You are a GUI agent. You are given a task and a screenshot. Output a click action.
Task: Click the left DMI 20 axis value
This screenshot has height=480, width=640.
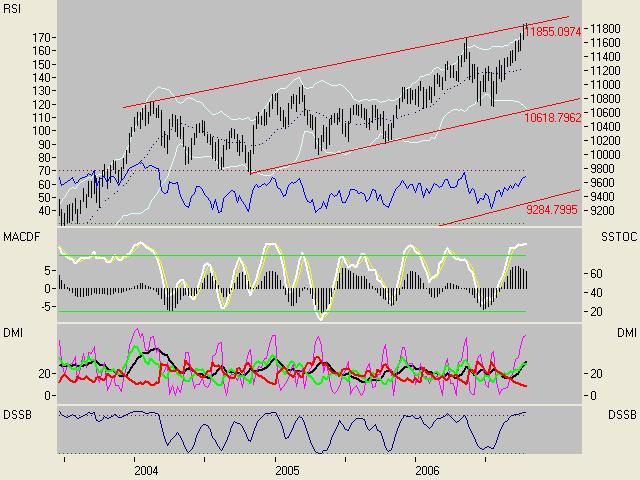click(44, 373)
